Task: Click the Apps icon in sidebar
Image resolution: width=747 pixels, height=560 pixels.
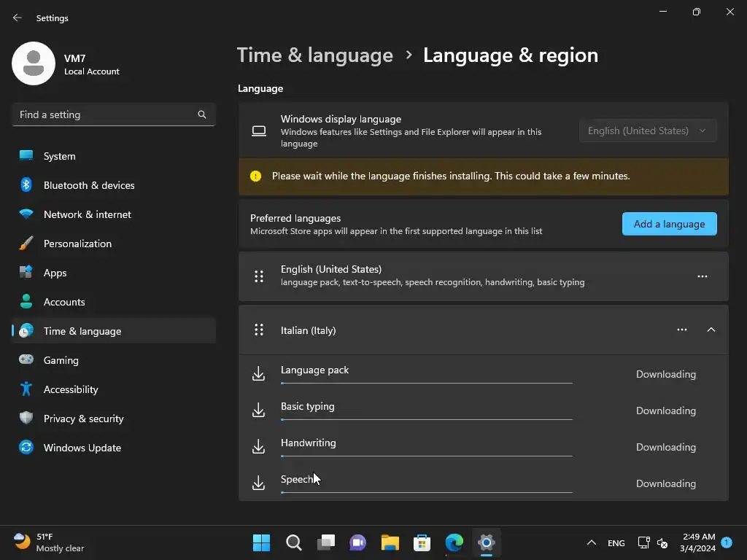Action: 26,273
